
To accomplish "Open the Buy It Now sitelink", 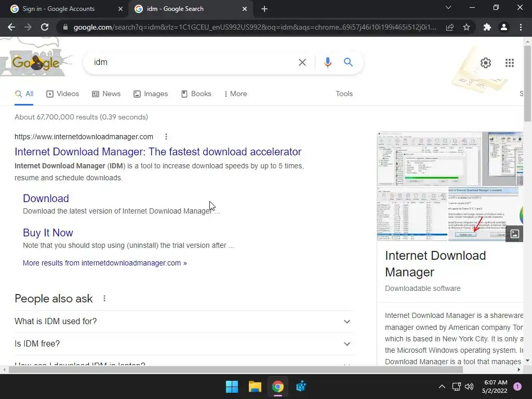I will tap(48, 233).
